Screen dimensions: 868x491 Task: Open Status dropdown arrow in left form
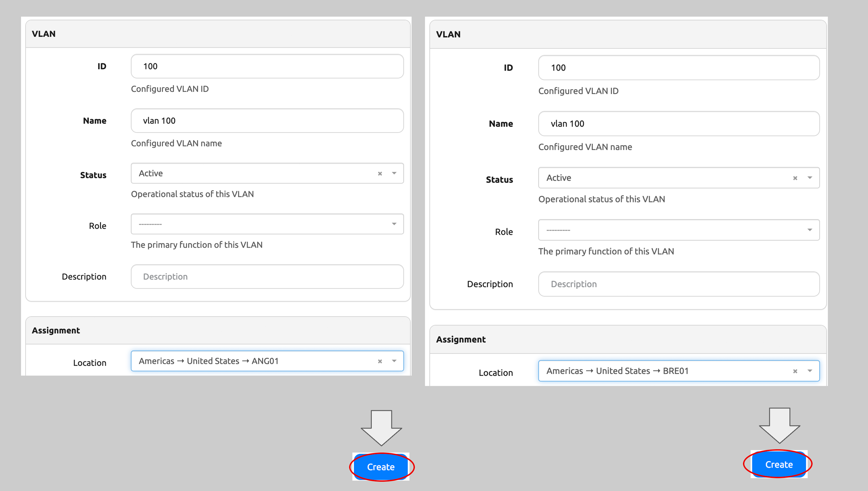tap(394, 173)
